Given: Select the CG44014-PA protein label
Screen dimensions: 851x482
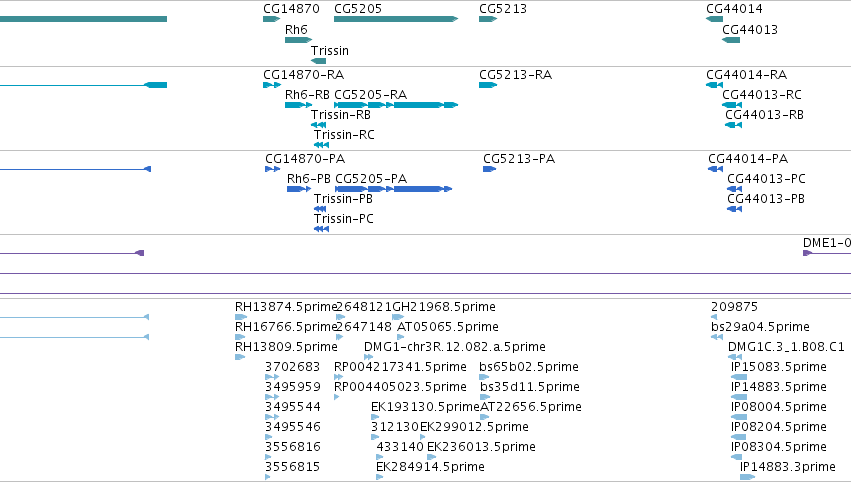Looking at the screenshot, I should pyautogui.click(x=748, y=159).
